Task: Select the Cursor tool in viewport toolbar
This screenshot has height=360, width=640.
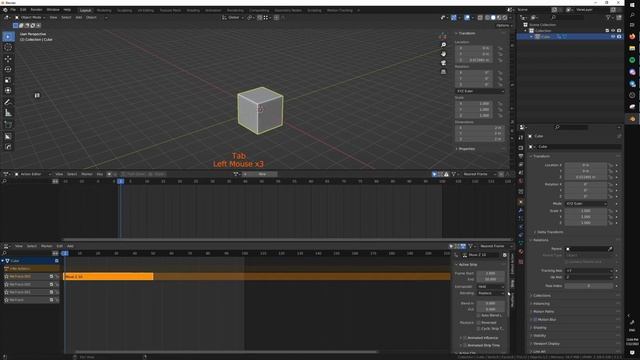Action: [x=8, y=47]
